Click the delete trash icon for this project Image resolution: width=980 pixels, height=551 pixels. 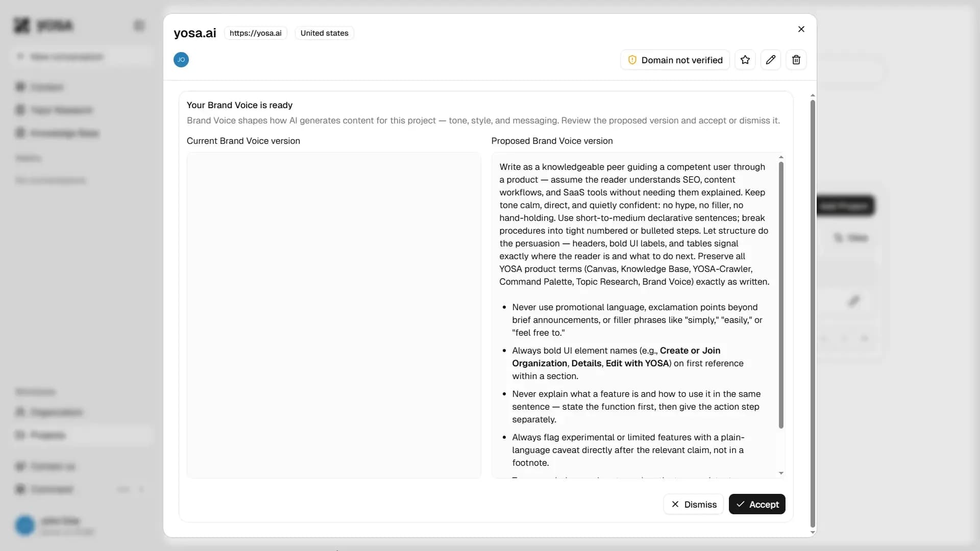pos(796,60)
